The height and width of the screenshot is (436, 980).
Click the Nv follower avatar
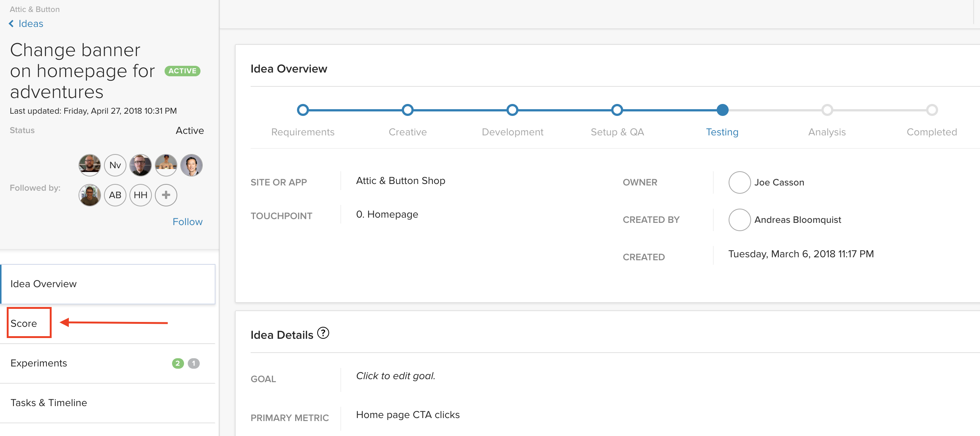pyautogui.click(x=115, y=165)
